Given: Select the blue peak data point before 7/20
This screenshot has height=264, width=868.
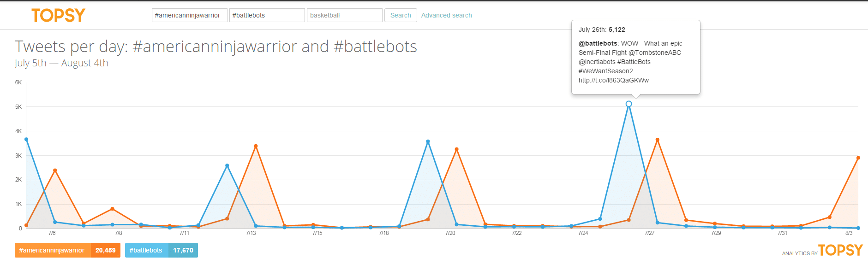Looking at the screenshot, I should point(428,141).
